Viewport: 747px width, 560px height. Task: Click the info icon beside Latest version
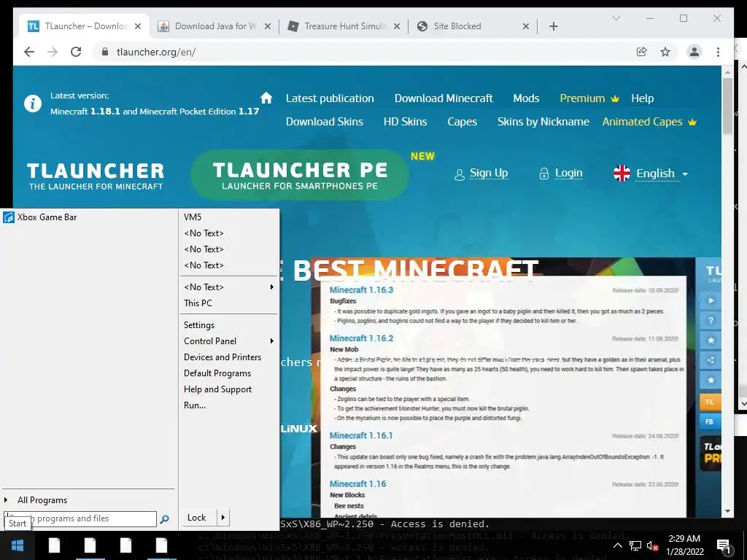[33, 104]
